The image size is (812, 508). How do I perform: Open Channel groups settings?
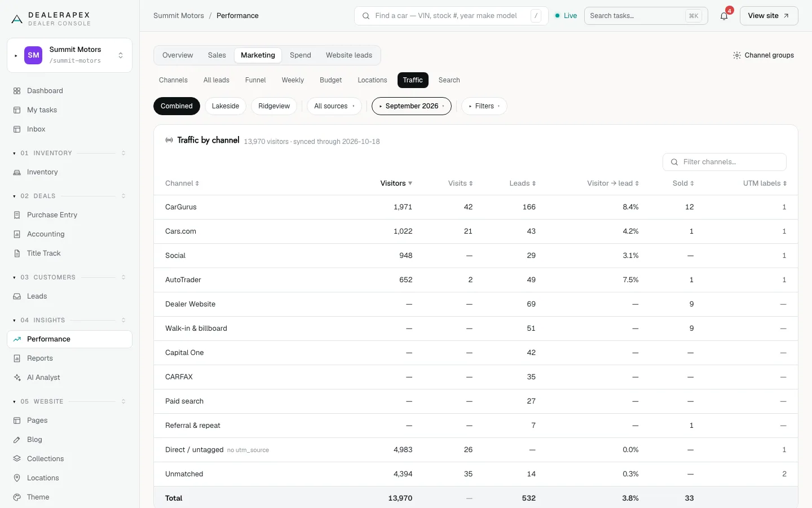764,55
